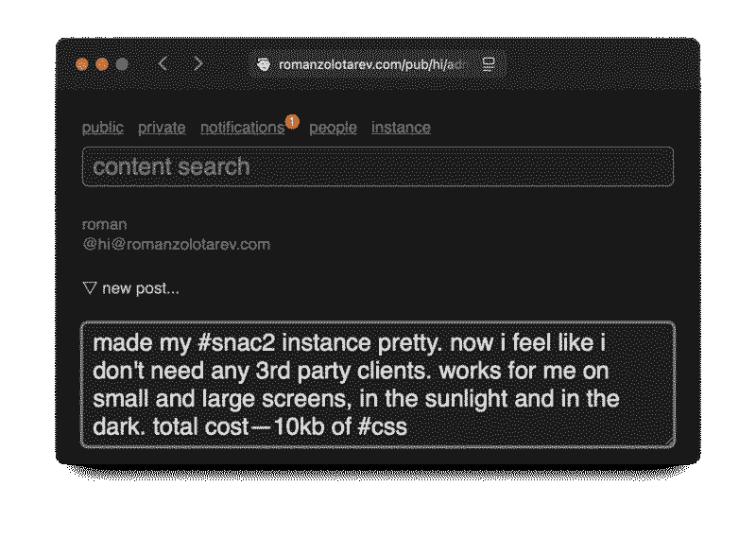Click the orange notifications count badge
The height and width of the screenshot is (538, 756).
[292, 121]
